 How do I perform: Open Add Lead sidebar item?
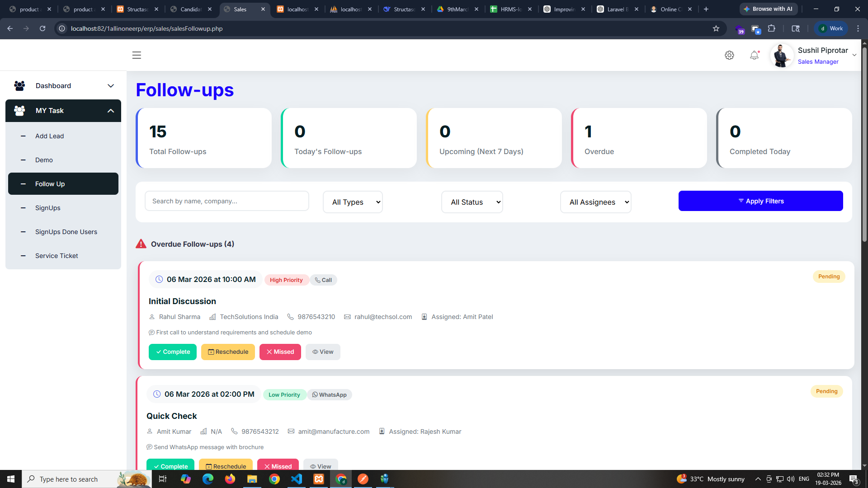coord(63,136)
